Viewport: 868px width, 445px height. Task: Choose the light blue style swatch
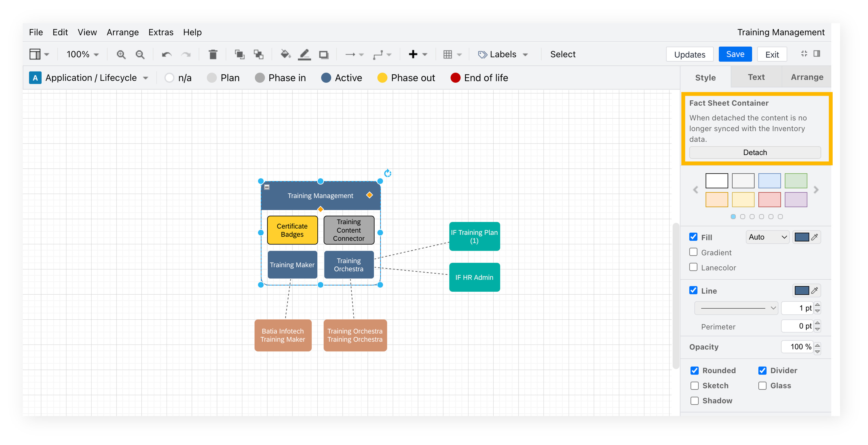coord(769,181)
